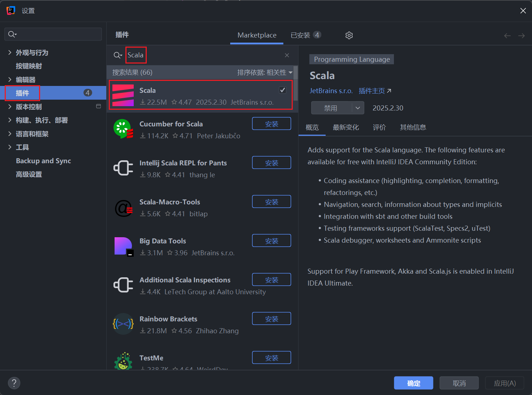Open the dropdown arrow next to 禁用
The width and height of the screenshot is (532, 395).
tap(357, 108)
